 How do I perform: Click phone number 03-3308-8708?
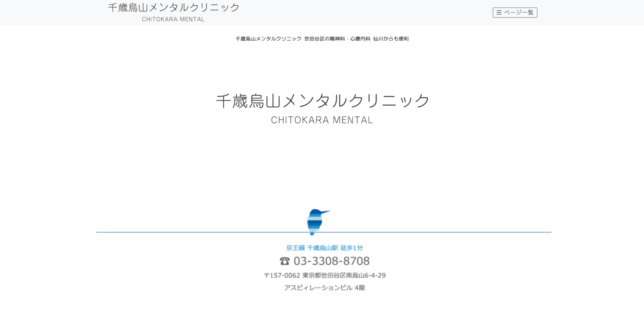point(331,261)
